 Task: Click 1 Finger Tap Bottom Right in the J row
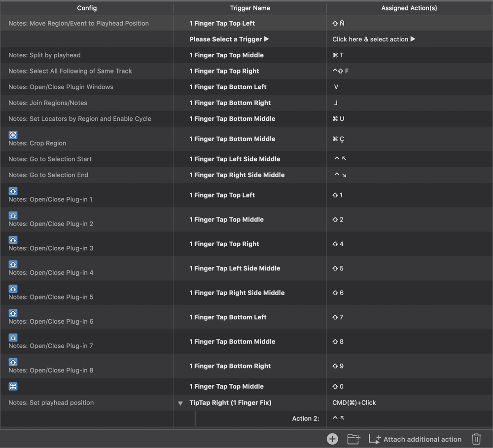click(x=230, y=103)
